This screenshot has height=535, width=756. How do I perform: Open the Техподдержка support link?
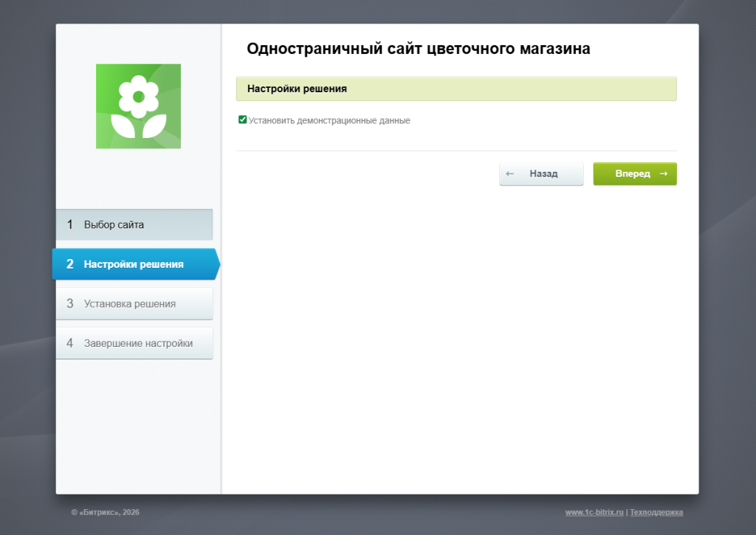(x=656, y=512)
